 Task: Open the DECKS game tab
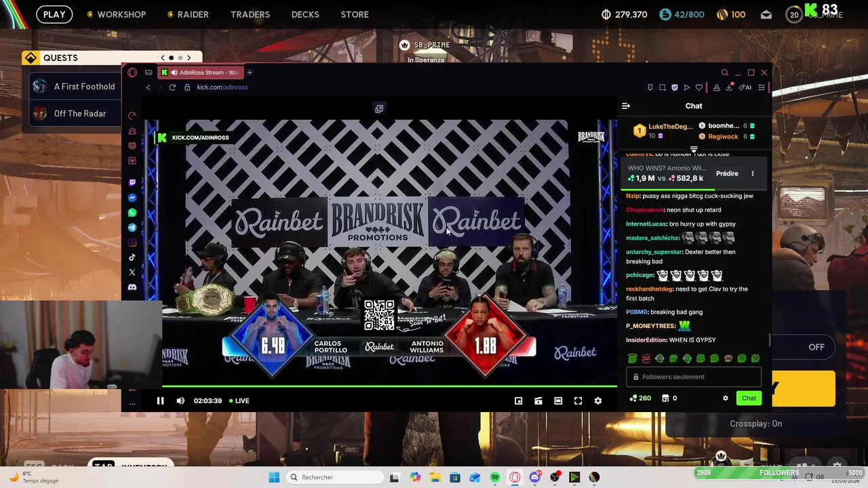[x=305, y=14]
